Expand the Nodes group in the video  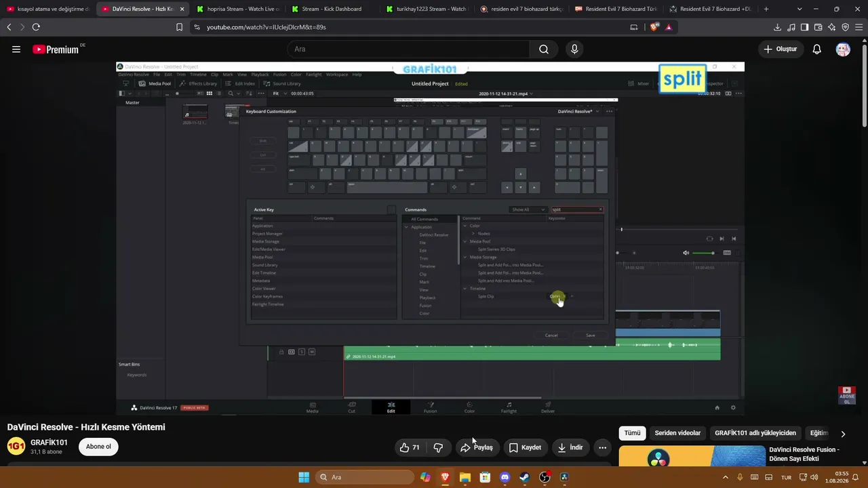(473, 234)
